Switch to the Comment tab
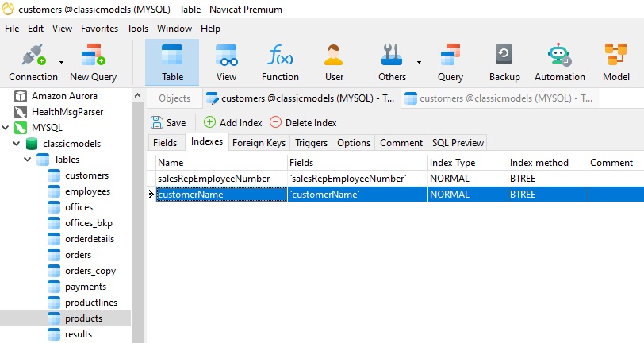This screenshot has width=644, height=343. tap(401, 143)
